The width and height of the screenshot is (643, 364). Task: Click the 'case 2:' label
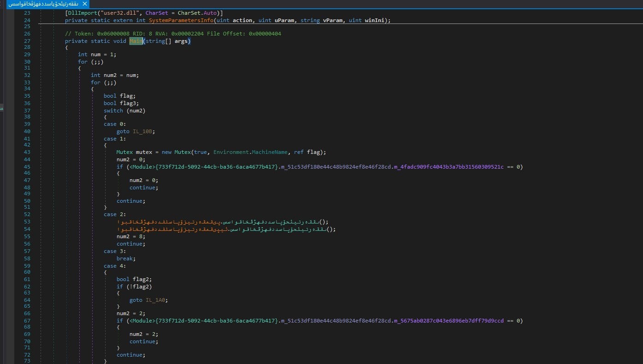click(115, 214)
